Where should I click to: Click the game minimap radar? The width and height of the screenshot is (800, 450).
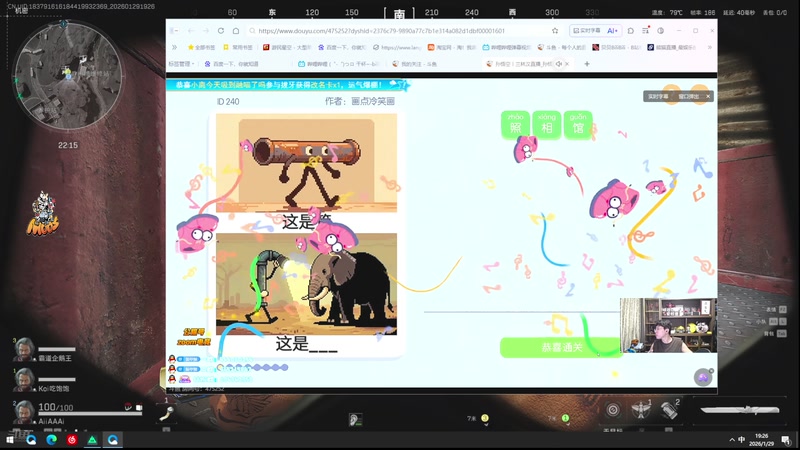click(x=67, y=75)
